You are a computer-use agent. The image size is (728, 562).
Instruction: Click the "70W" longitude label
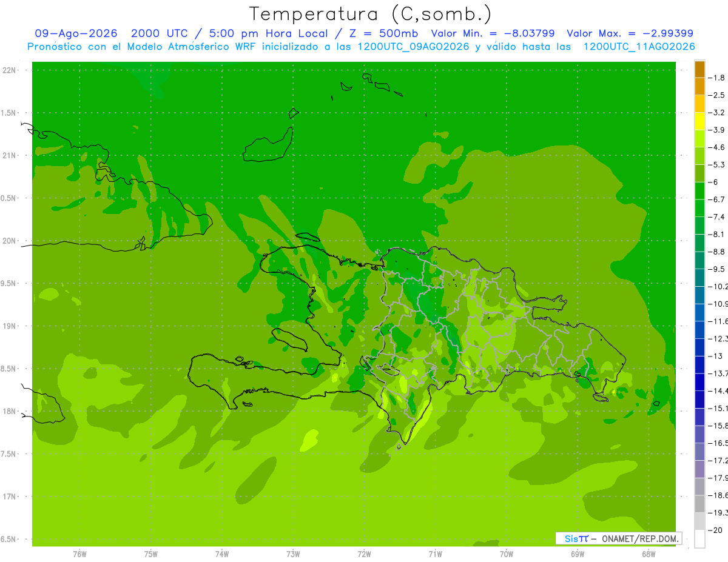507,554
